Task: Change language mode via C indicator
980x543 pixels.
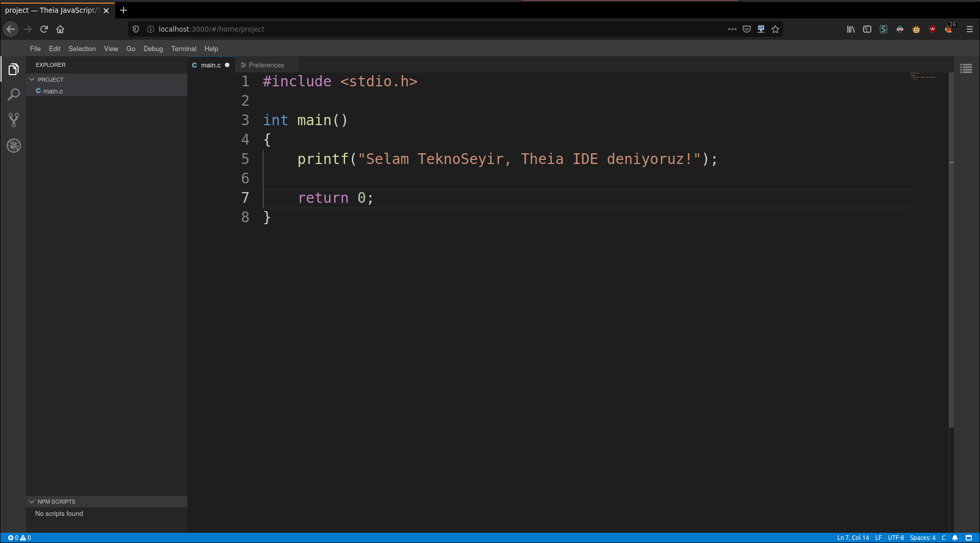Action: click(944, 538)
